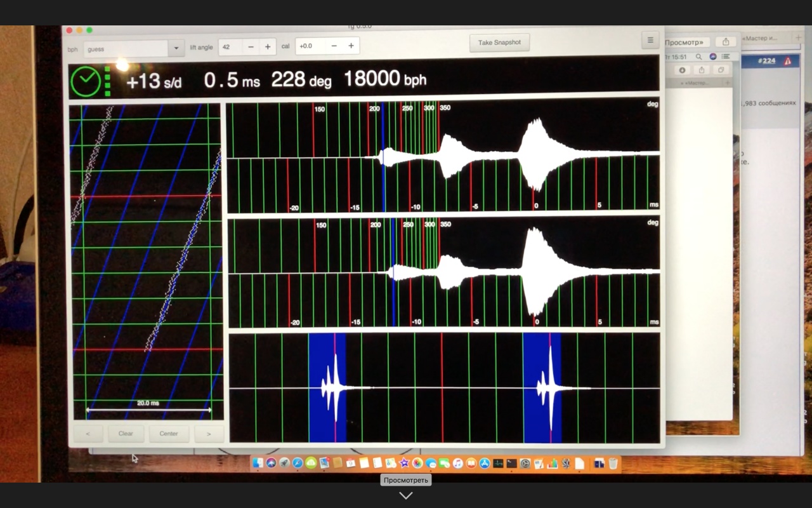Click the down chevron below Просмотреть
The height and width of the screenshot is (508, 812).
pyautogui.click(x=406, y=495)
